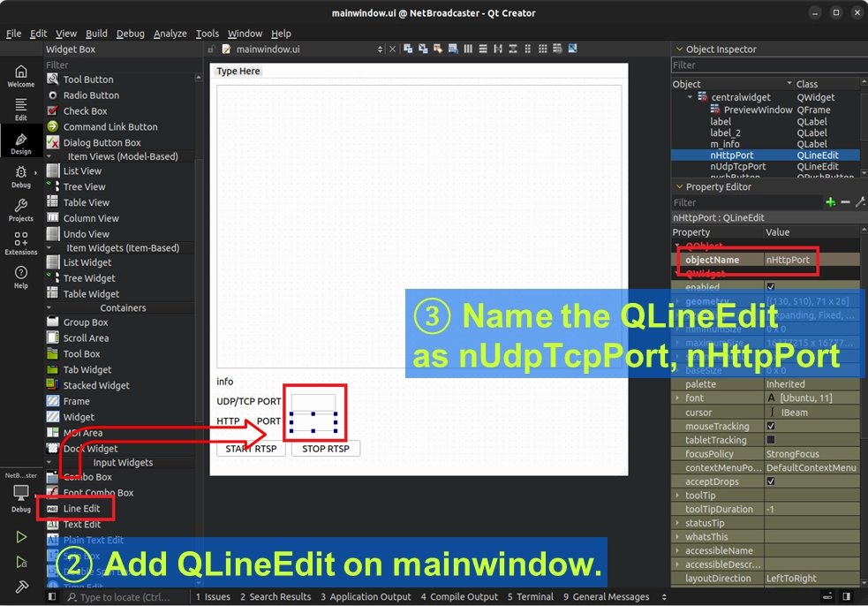Select nUdpTcpPort in Object Inspector
Image resolution: width=868 pixels, height=606 pixels.
point(738,166)
